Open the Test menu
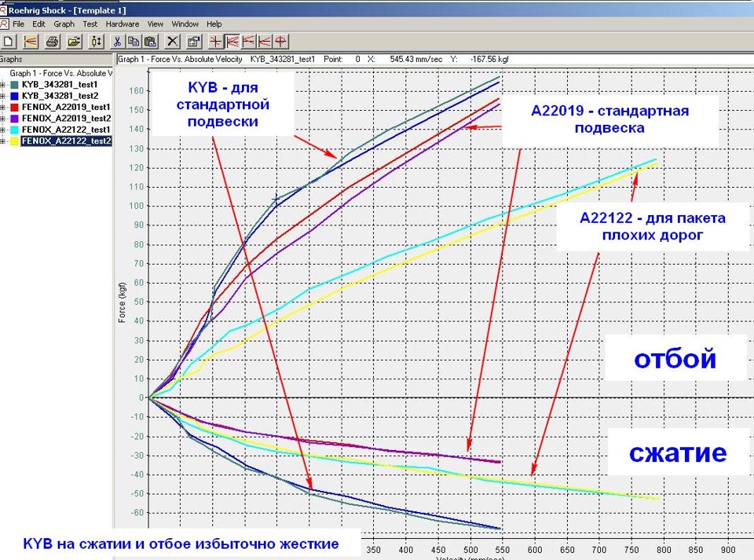This screenshot has width=754, height=560. (x=90, y=24)
